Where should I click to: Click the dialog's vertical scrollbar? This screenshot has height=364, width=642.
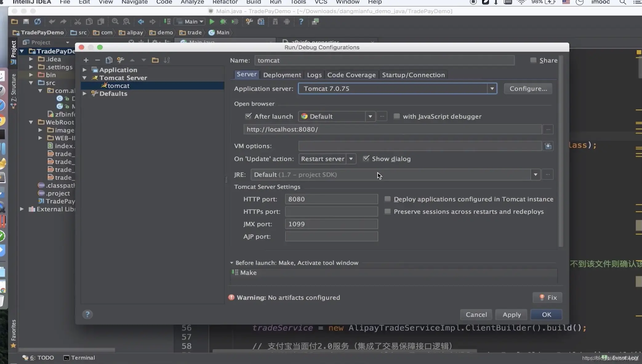coord(560,151)
